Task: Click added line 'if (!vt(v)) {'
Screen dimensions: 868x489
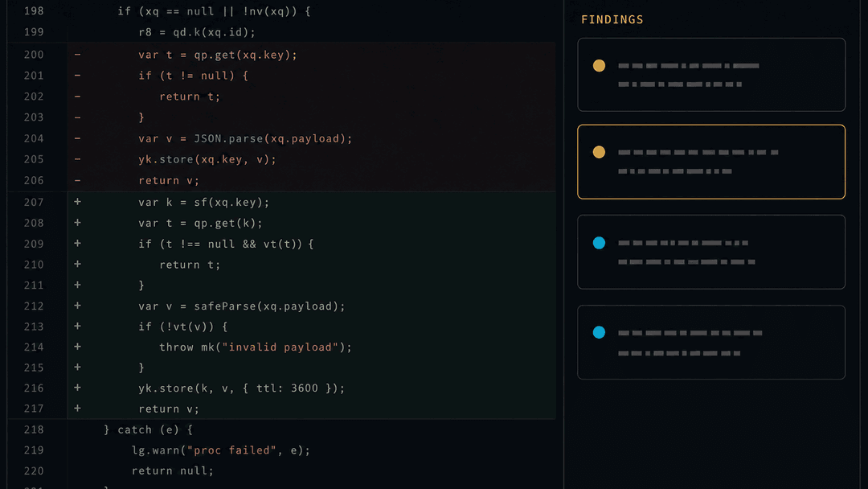Action: tap(183, 327)
